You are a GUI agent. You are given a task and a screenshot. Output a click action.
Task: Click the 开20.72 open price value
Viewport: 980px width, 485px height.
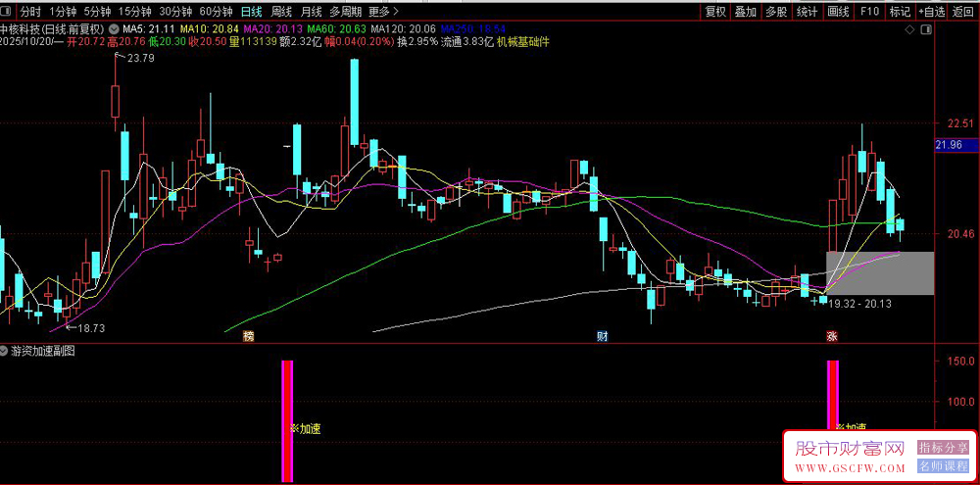click(85, 42)
